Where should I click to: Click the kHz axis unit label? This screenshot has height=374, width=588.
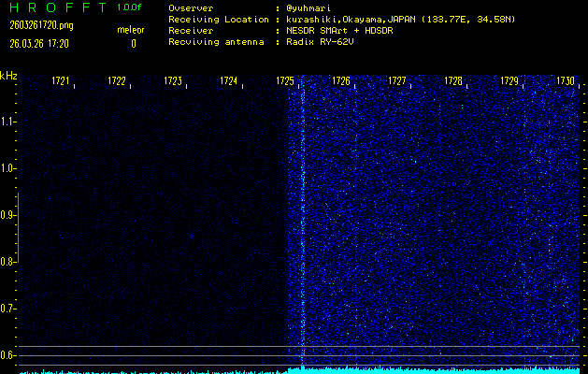tap(8, 76)
